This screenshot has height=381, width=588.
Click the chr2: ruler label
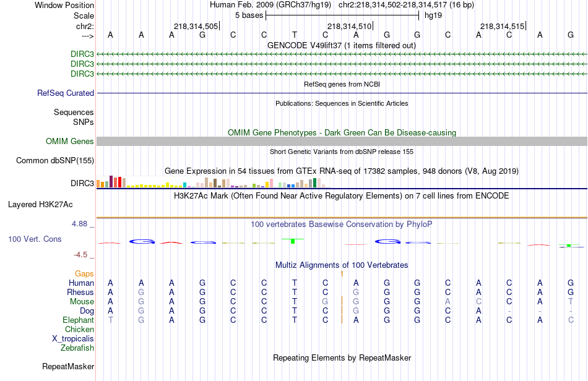85,26
